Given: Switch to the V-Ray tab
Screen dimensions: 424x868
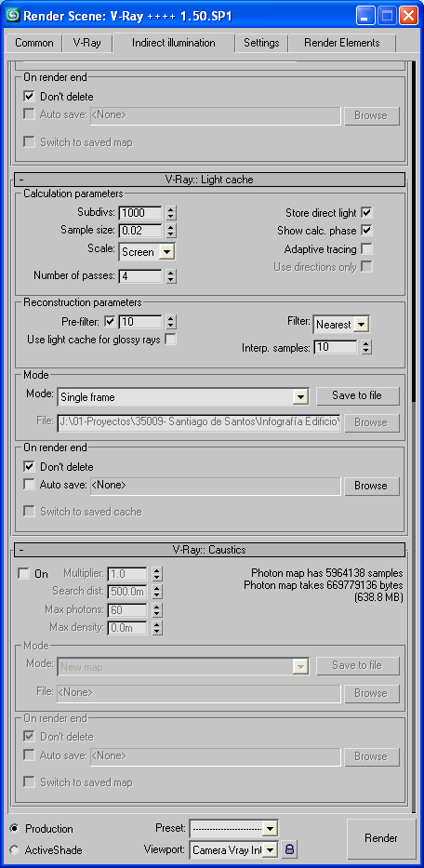Looking at the screenshot, I should point(86,43).
